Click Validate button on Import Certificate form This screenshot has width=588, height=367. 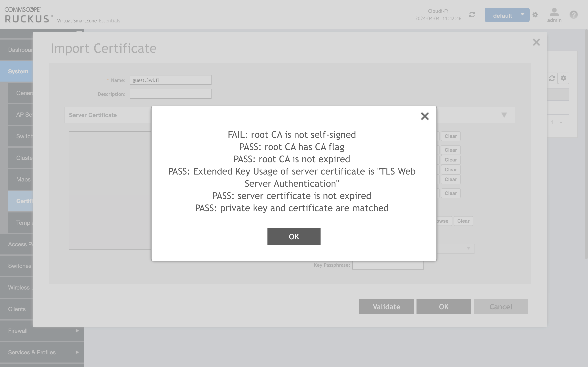(386, 306)
